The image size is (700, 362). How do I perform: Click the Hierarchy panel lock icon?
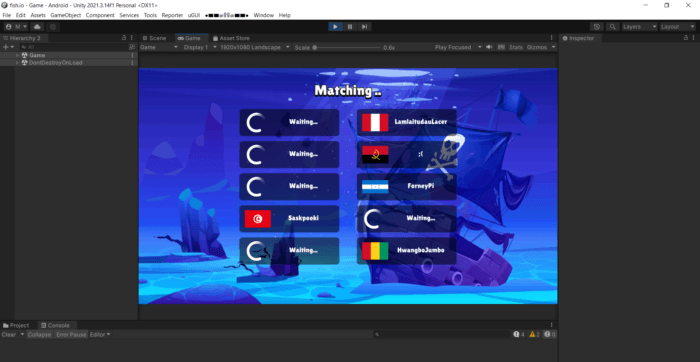pos(124,38)
